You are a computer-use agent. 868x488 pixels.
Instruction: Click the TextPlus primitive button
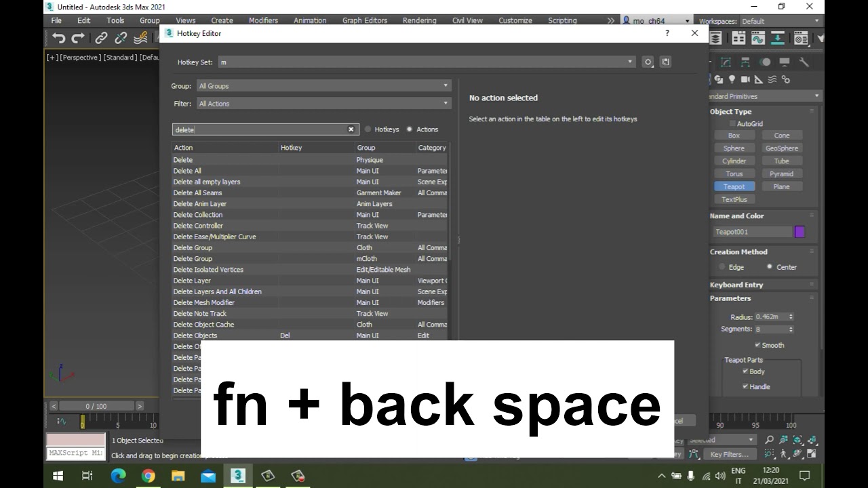[x=734, y=200]
